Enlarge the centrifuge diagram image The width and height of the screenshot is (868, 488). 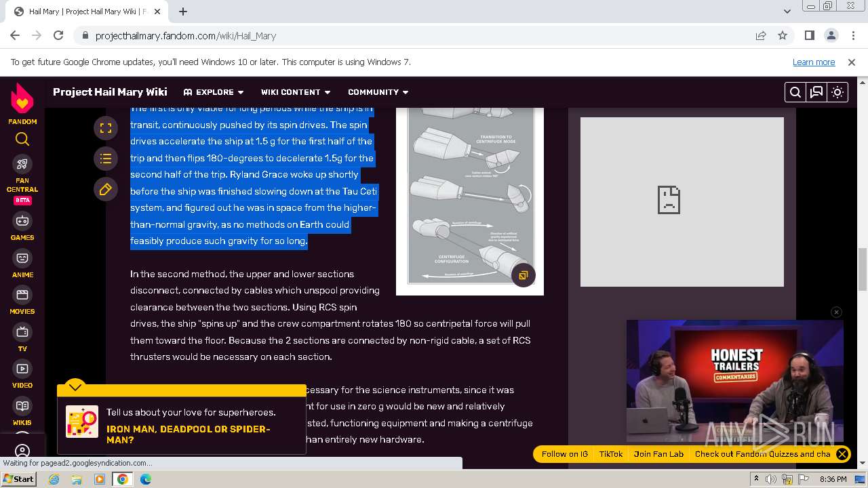523,275
